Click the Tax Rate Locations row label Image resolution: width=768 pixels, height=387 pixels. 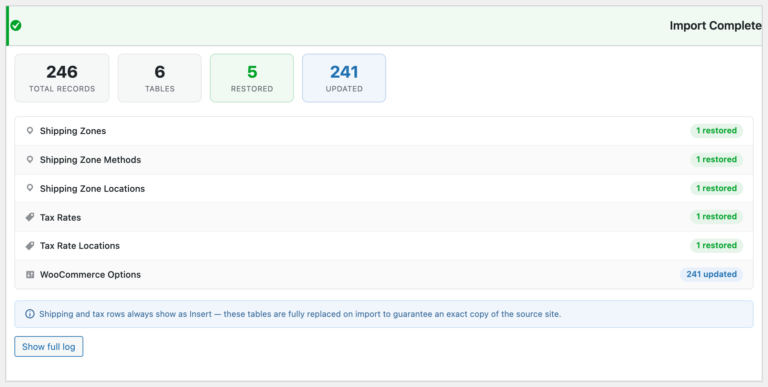click(80, 246)
